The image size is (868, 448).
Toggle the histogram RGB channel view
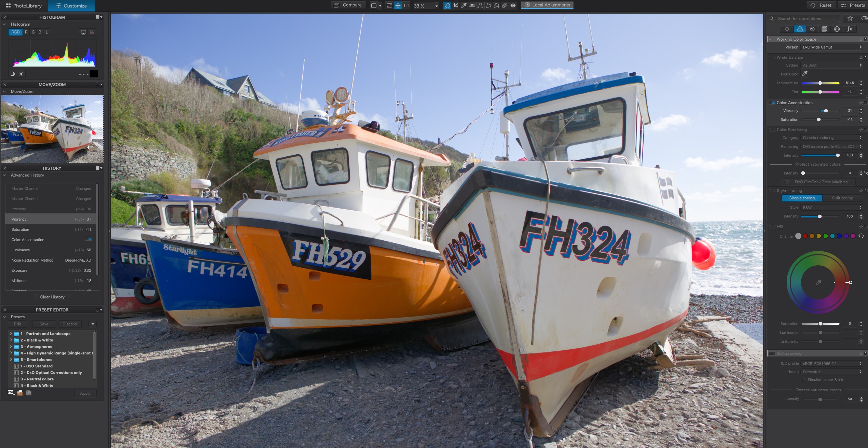pos(15,32)
